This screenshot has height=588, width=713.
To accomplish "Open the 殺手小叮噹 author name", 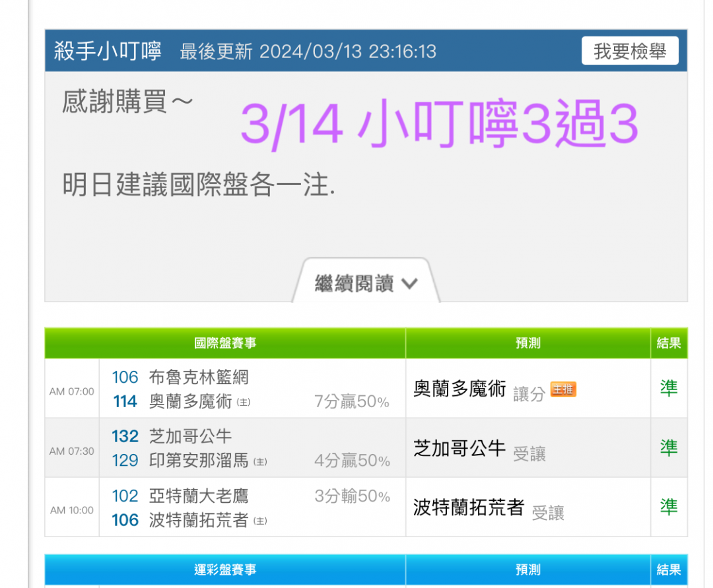I will pyautogui.click(x=108, y=51).
